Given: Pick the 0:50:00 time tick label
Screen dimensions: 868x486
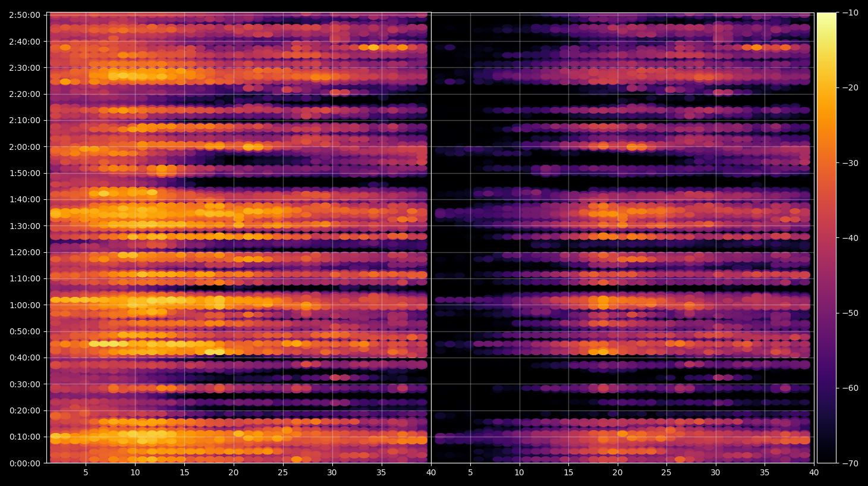Looking at the screenshot, I should [24, 331].
